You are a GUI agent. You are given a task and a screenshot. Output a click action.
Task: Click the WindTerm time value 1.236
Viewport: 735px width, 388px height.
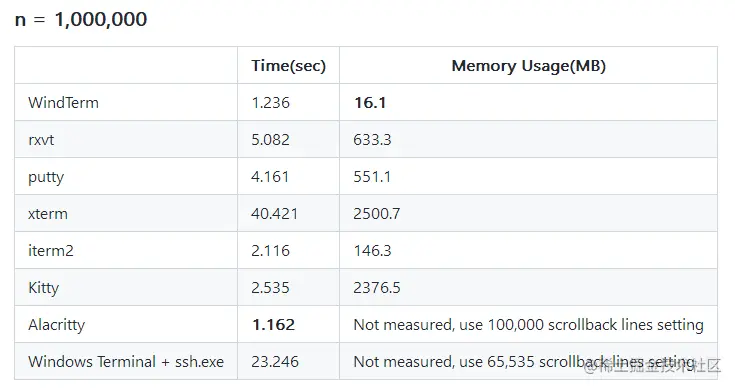click(x=270, y=103)
